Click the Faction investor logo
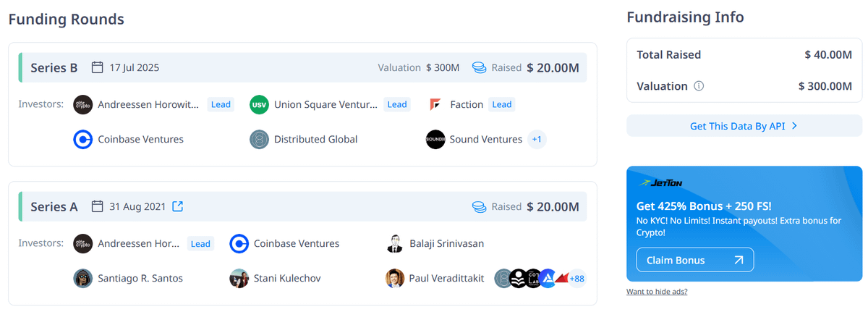Screen dimensions: 868x312 tap(435, 105)
